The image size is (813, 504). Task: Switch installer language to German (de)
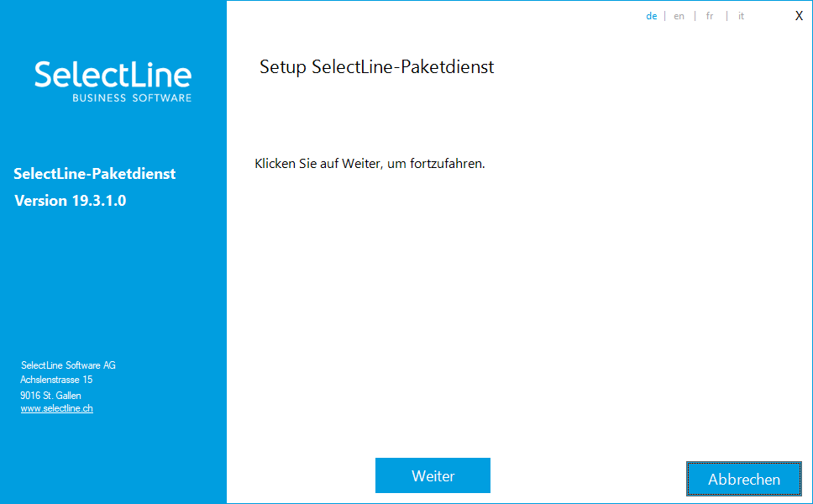pos(651,16)
